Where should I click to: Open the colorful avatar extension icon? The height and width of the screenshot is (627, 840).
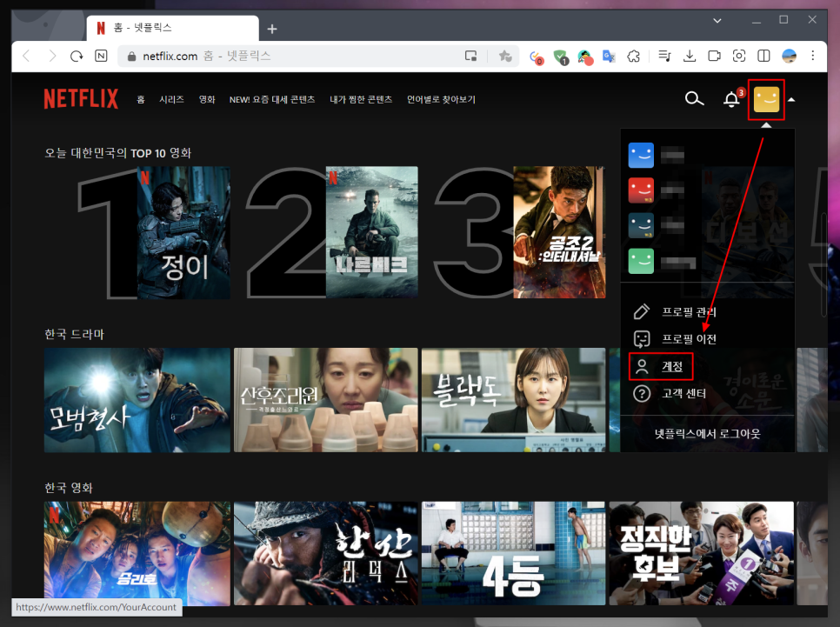(585, 57)
